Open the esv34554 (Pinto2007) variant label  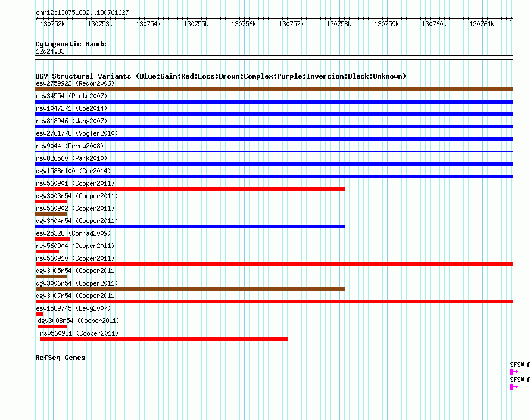coord(71,96)
